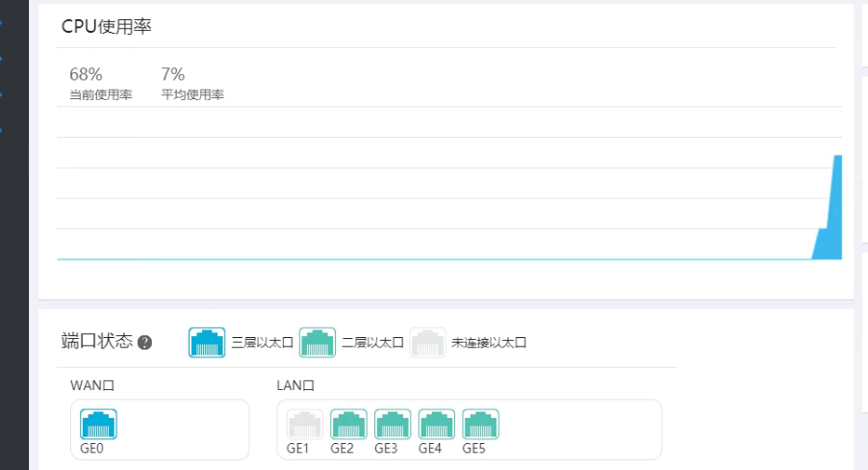Click the green 二层以太口 legend icon
This screenshot has width=868, height=470.
318,342
